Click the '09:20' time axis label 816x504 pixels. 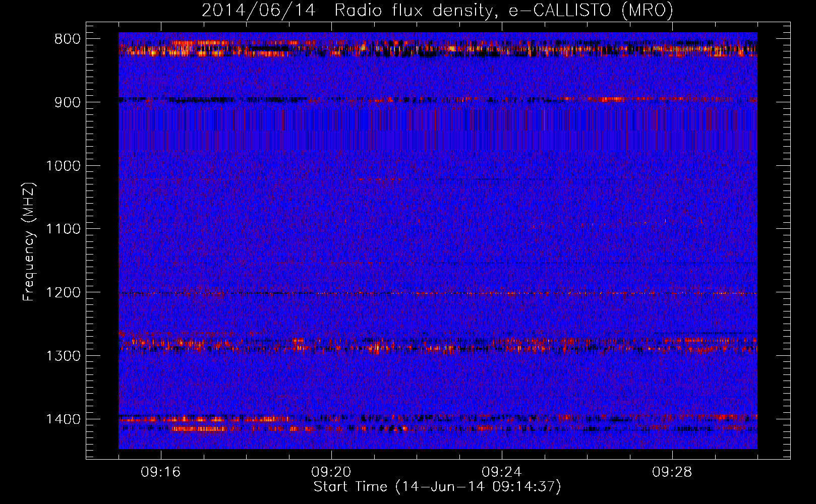[331, 472]
